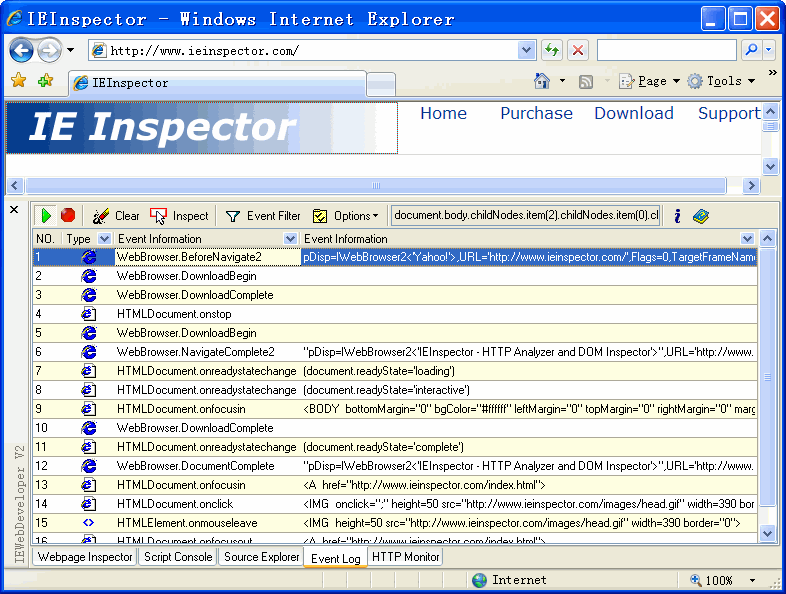Click the Purchase link on webpage
The image size is (786, 594).
click(x=536, y=113)
